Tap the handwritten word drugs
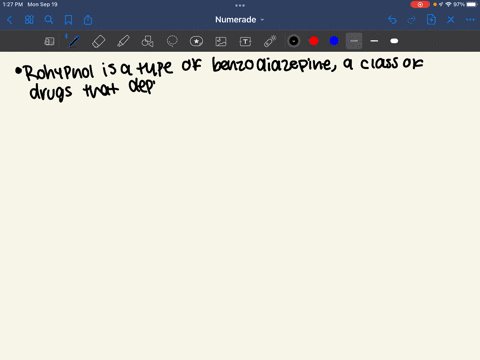 point(51,92)
